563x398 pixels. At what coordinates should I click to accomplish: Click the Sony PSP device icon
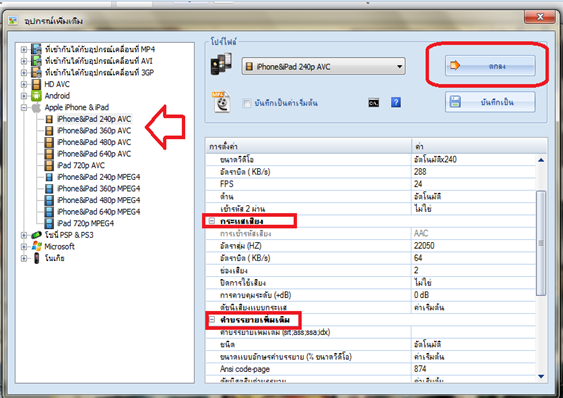pos(36,235)
